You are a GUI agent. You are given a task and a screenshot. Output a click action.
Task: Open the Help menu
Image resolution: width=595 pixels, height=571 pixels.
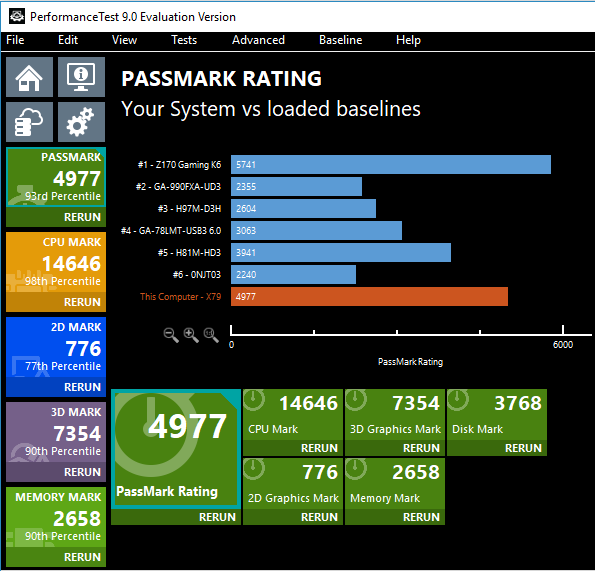(x=408, y=40)
